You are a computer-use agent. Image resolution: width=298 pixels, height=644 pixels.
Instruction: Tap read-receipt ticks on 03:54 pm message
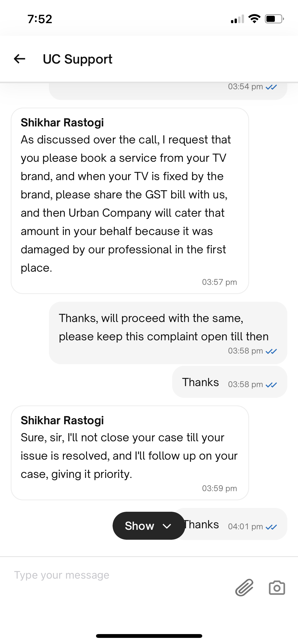(x=271, y=87)
